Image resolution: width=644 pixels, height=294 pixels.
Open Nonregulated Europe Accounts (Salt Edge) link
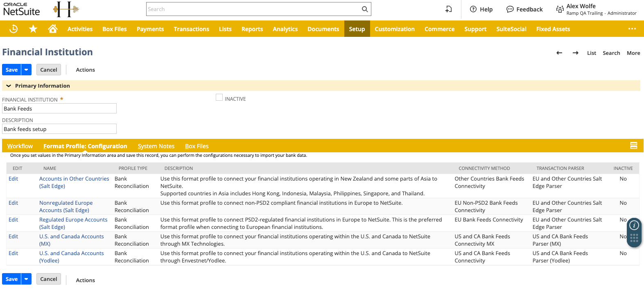point(66,206)
